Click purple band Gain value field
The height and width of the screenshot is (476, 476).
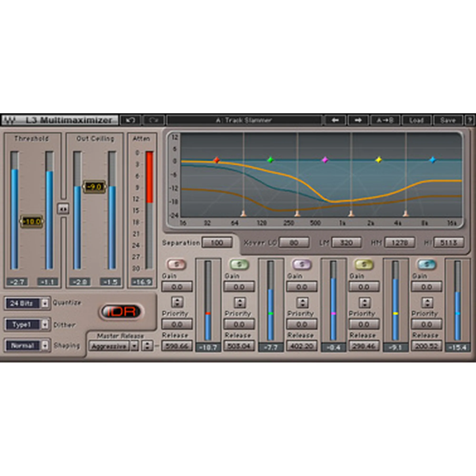(302, 287)
